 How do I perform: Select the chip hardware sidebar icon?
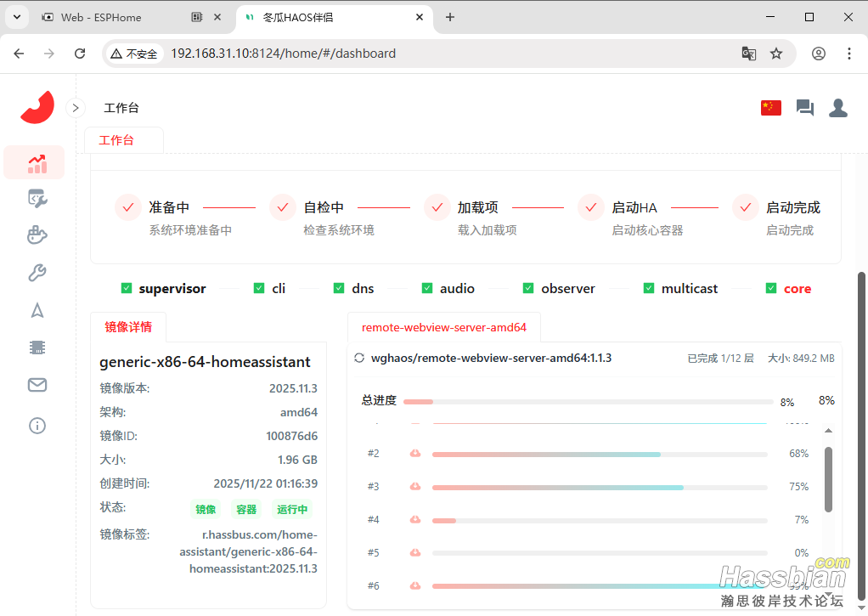point(37,348)
